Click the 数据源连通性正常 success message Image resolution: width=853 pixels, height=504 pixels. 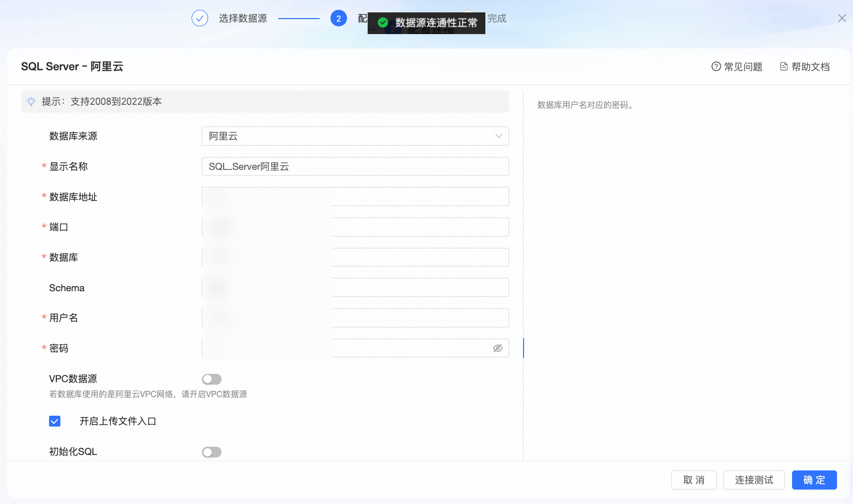(426, 23)
